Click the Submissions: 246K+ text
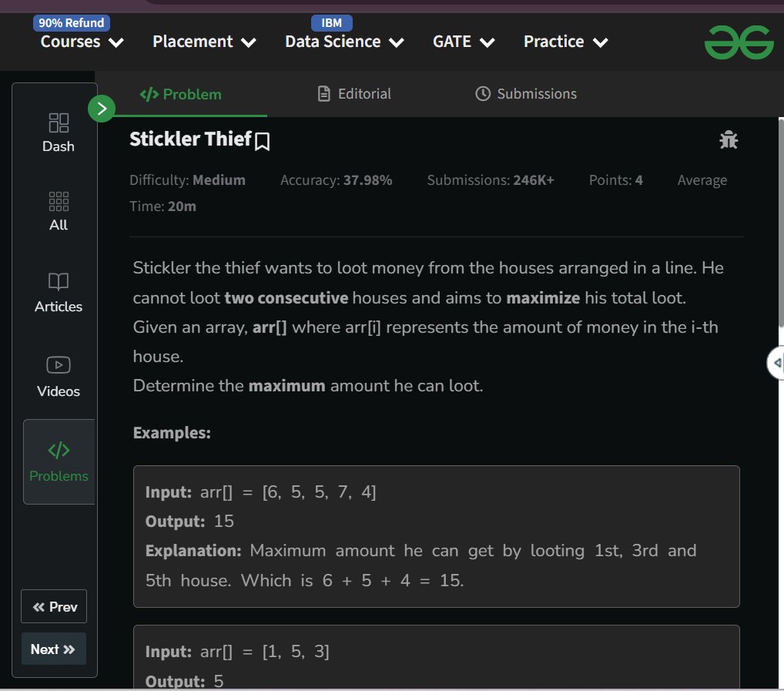Screen dimensions: 784x691 [x=491, y=180]
